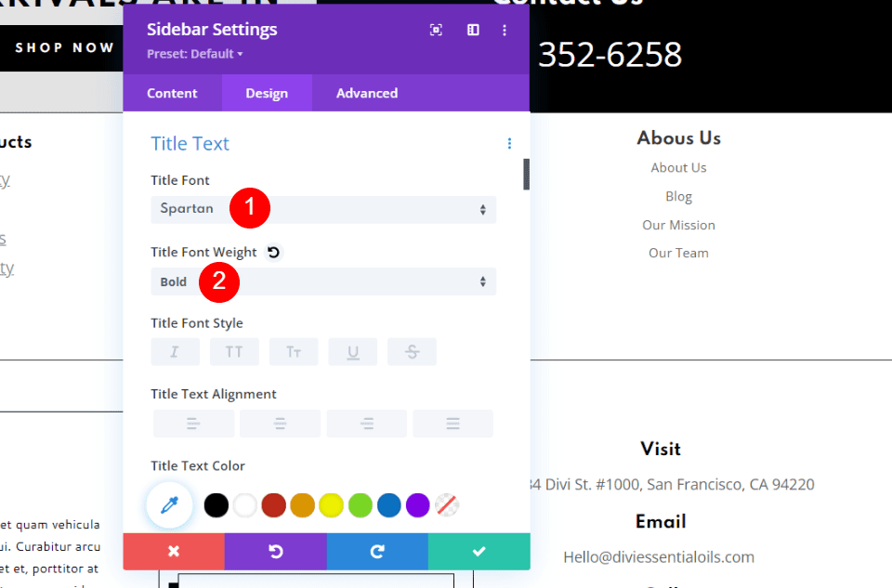Screen dimensions: 892x588
Task: Click the split view layout icon
Action: 473,30
